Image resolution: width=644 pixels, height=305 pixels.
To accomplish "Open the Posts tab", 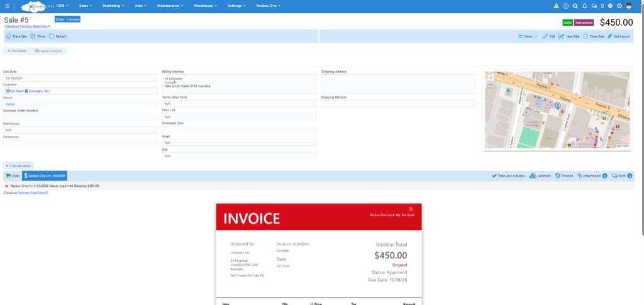I will pos(622,175).
